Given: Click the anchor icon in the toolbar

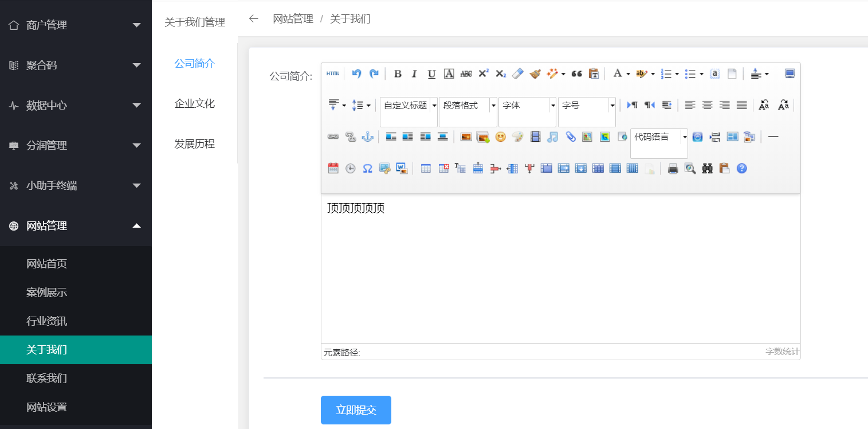Looking at the screenshot, I should [367, 137].
